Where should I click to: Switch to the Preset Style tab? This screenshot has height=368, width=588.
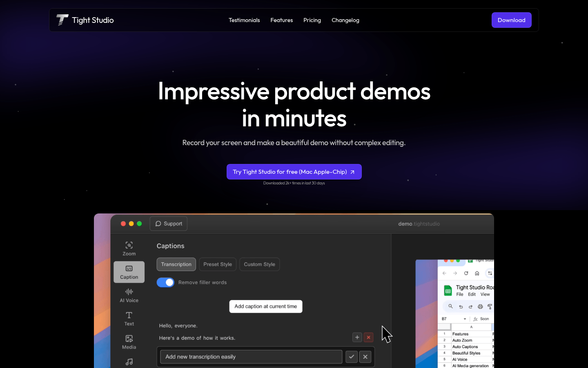(218, 264)
